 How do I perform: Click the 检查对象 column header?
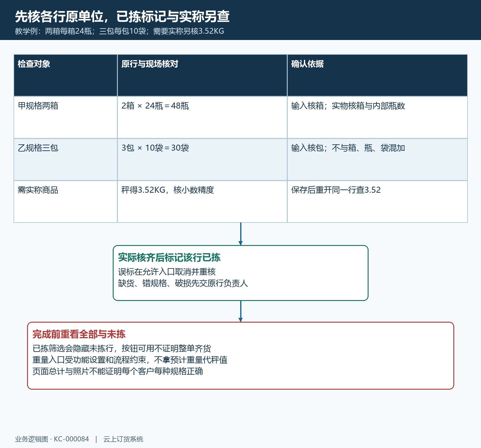[x=66, y=75]
